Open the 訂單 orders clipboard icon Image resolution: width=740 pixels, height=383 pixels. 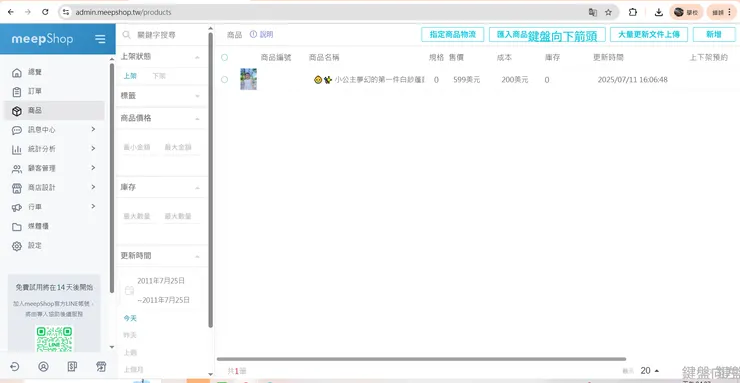tap(17, 92)
